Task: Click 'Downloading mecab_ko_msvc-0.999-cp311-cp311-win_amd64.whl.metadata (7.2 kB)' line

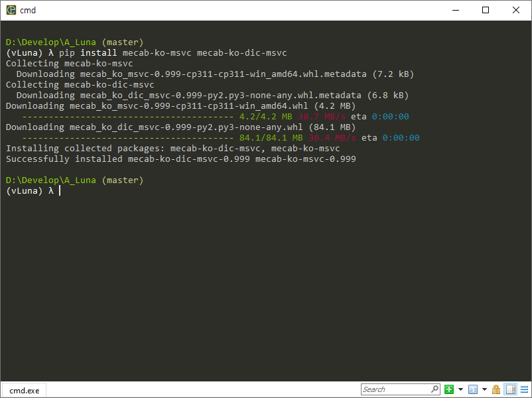Action: [x=215, y=74]
